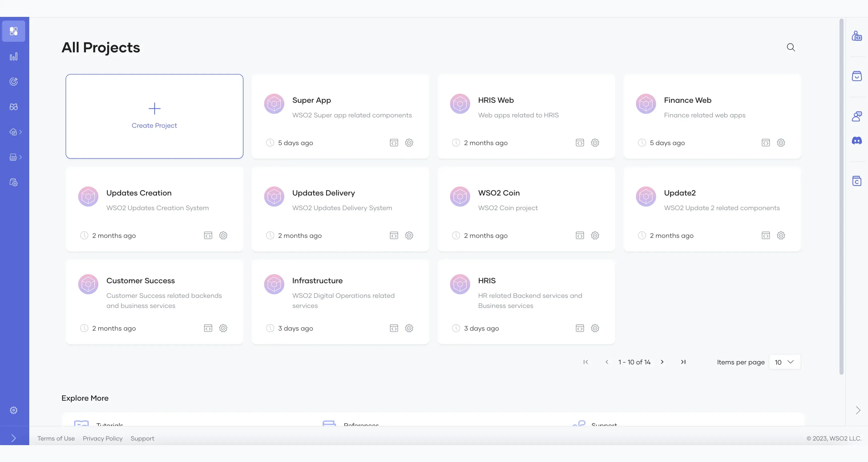Open the feedback chat icon in right sidebar

tap(856, 116)
